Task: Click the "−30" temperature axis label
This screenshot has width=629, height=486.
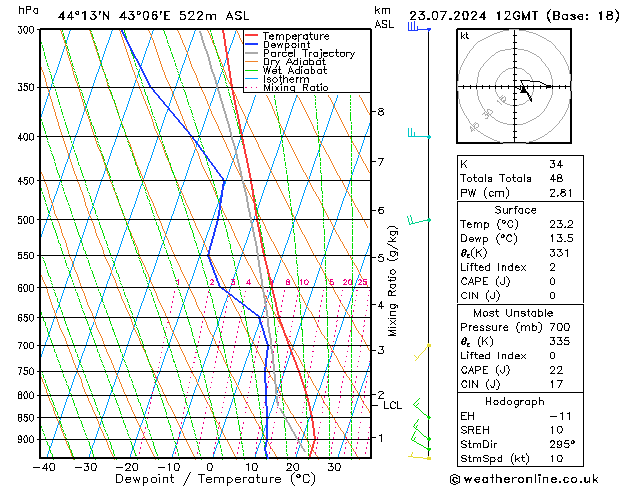Action: coord(85,467)
